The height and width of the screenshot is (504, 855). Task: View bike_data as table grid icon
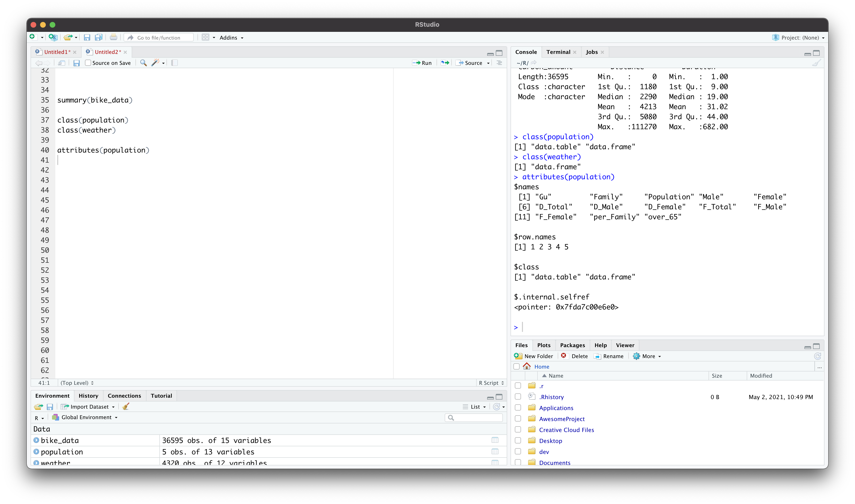pyautogui.click(x=495, y=440)
